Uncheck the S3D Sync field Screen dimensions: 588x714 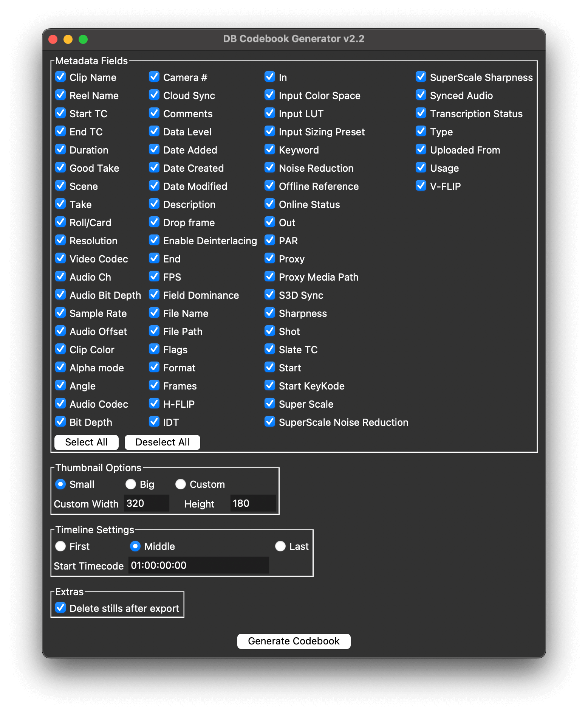click(x=270, y=295)
